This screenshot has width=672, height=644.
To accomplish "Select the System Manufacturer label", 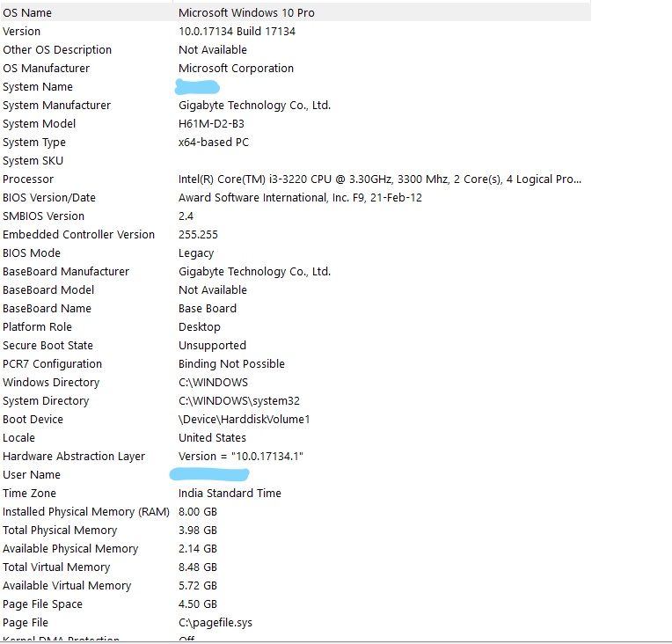I will pos(56,105).
